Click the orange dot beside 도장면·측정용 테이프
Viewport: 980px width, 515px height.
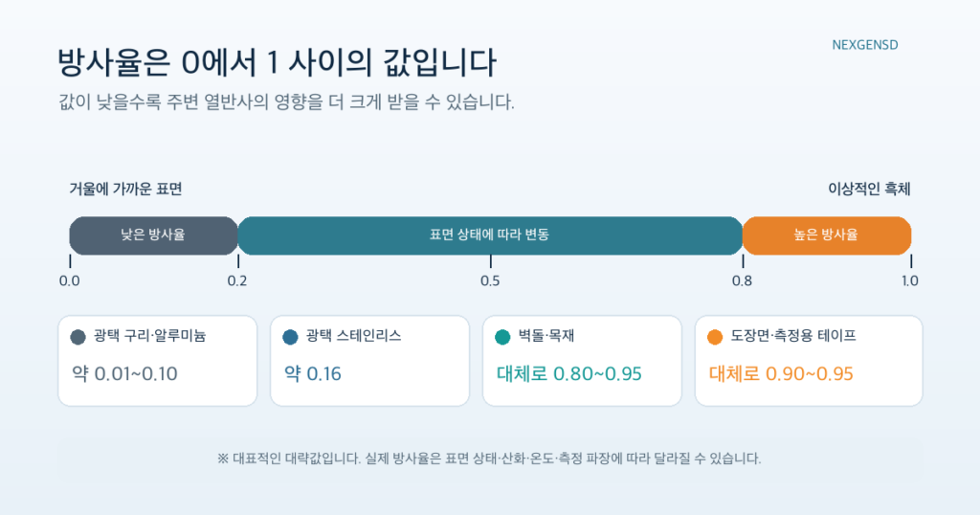point(715,338)
